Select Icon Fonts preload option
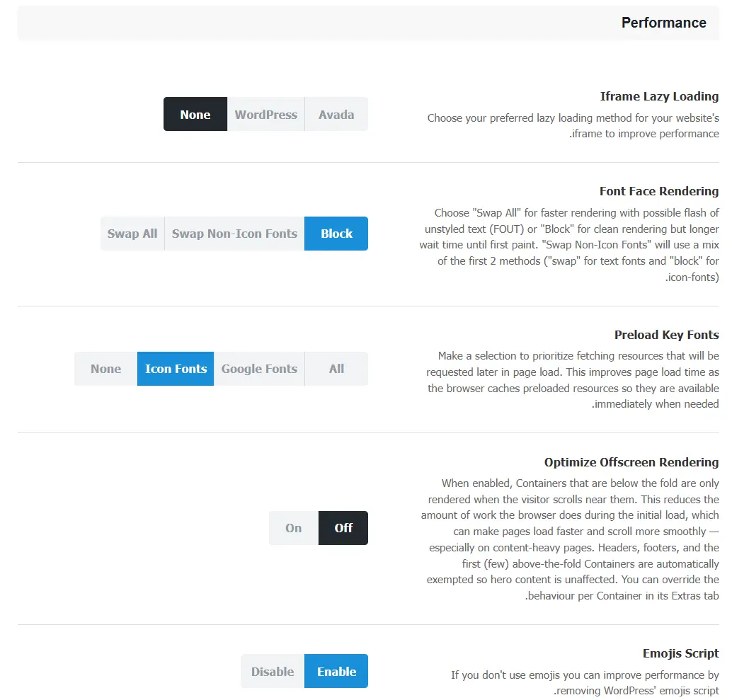This screenshot has width=732, height=700. (176, 369)
